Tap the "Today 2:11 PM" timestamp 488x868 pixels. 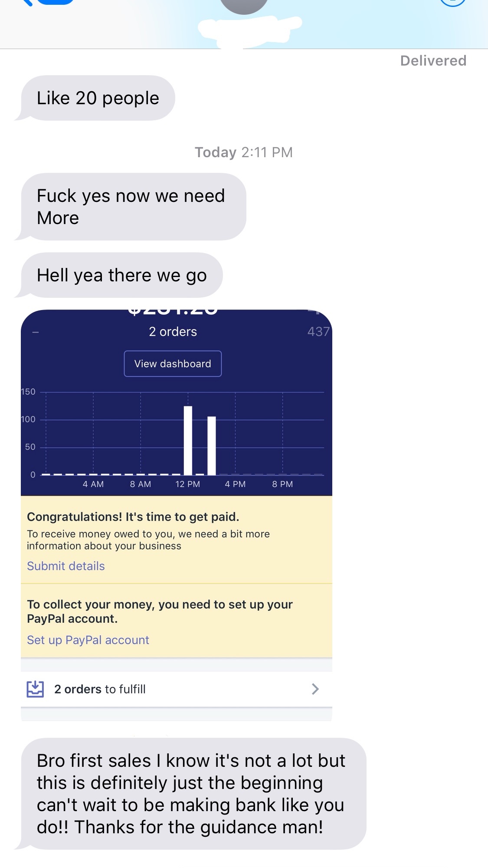[x=244, y=152]
